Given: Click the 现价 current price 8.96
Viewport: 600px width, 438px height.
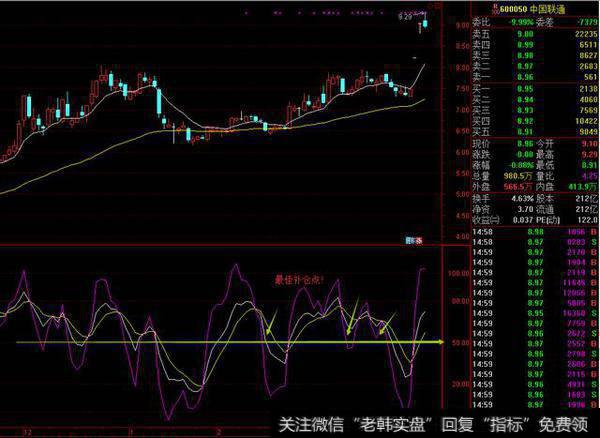Looking at the screenshot, I should point(525,144).
